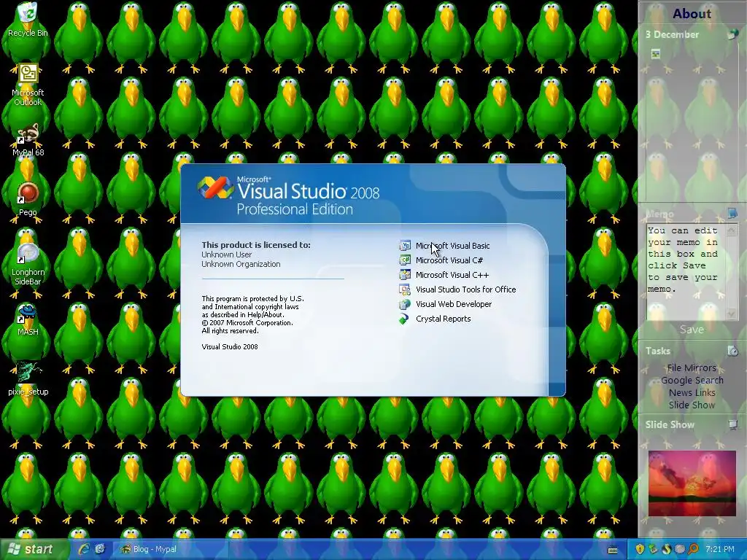
Task: Click the sunset slide show thumbnail
Action: pyautogui.click(x=692, y=483)
